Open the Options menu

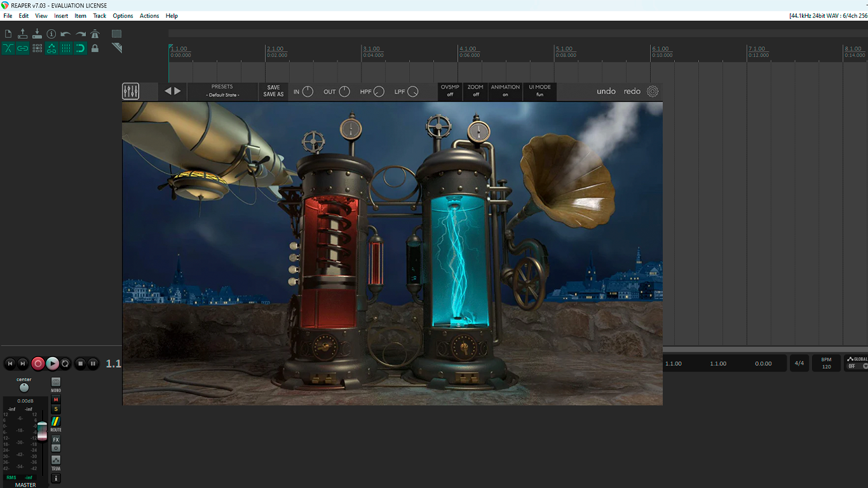[123, 16]
